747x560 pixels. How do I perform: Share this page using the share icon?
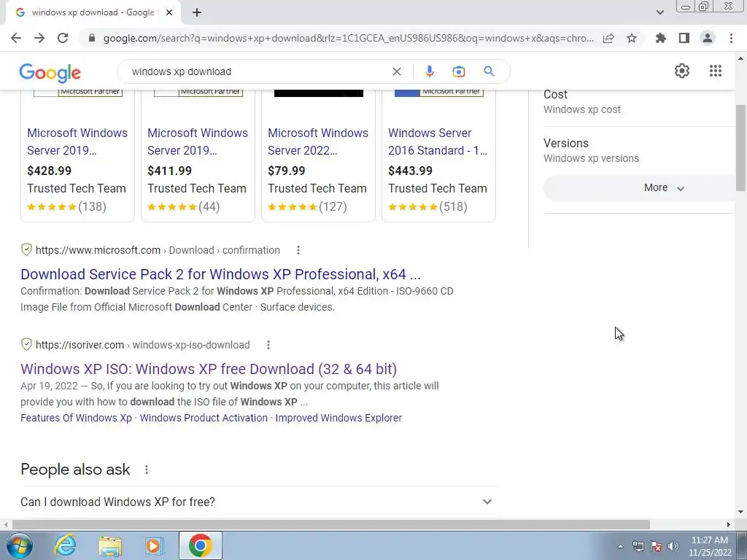[608, 38]
